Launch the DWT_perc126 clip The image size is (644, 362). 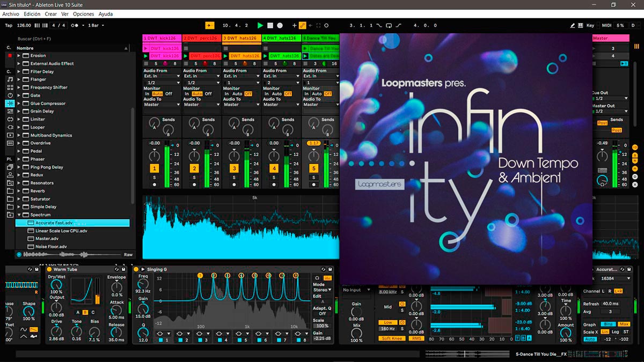(x=186, y=56)
